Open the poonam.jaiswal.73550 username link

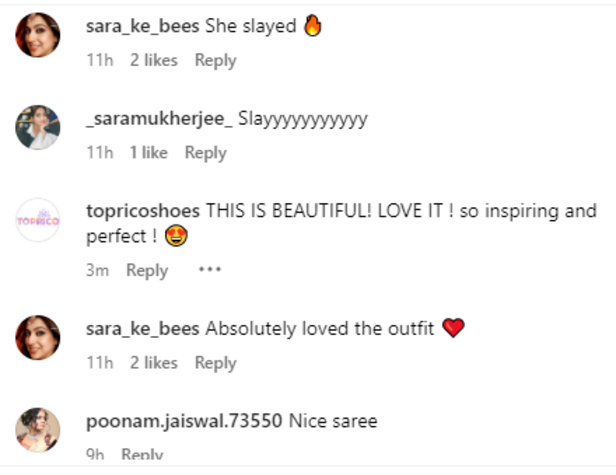[185, 421]
